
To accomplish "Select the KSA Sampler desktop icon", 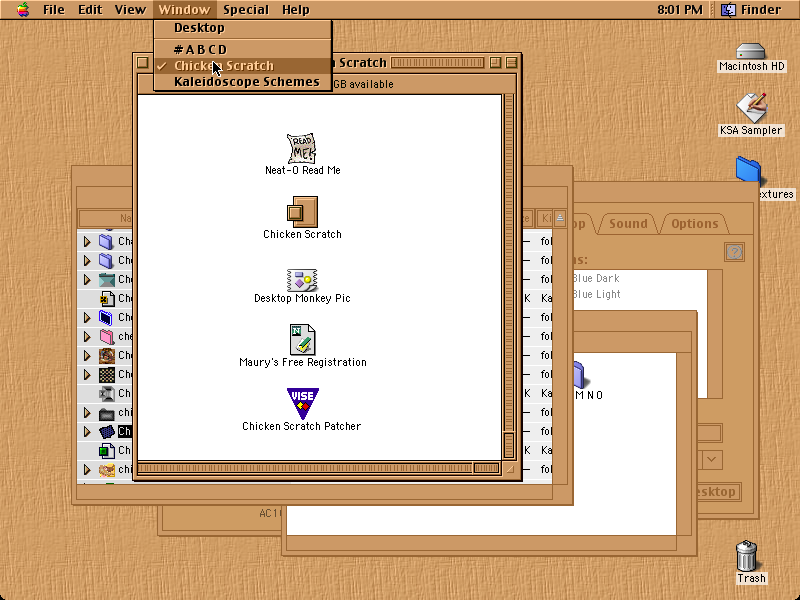I will point(752,108).
